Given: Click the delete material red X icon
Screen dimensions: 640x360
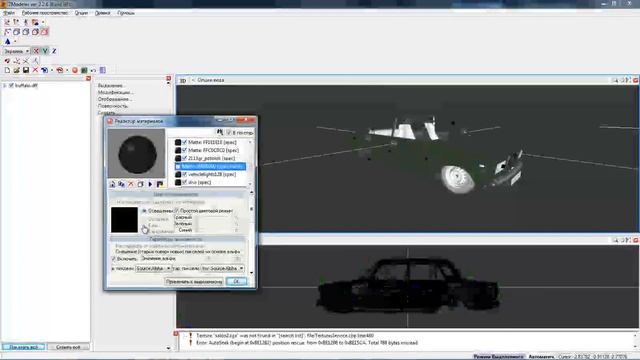Looking at the screenshot, I should [131, 184].
